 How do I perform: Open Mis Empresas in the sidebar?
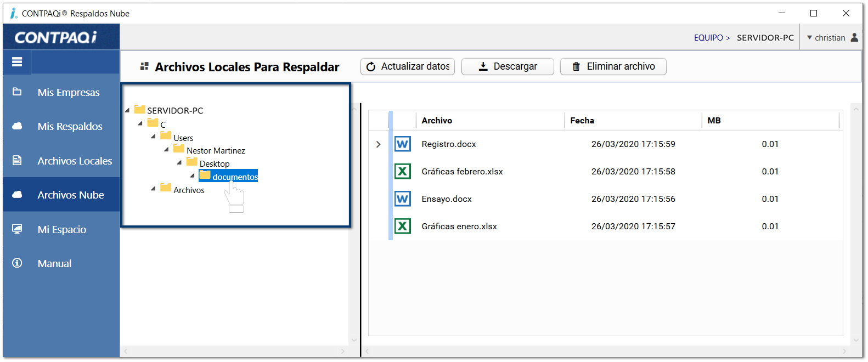point(69,92)
